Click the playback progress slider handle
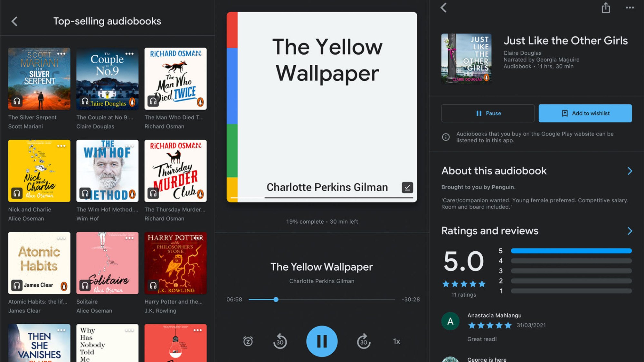Screen dimensions: 644x362 tap(276, 300)
